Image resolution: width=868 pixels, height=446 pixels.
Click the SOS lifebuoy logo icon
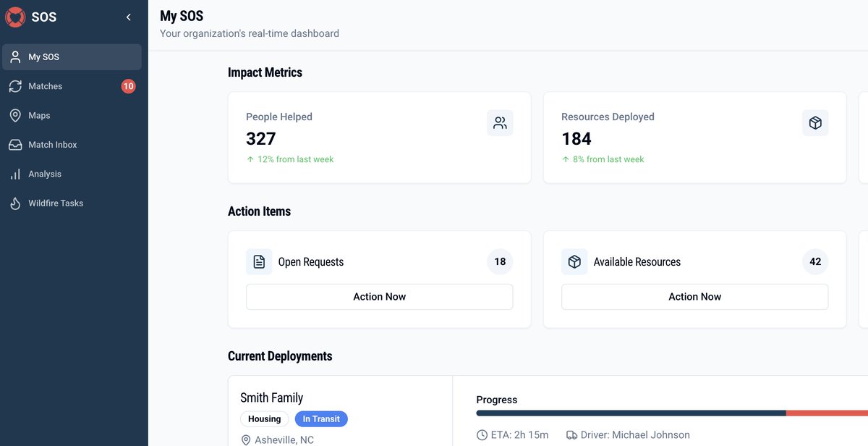15,17
